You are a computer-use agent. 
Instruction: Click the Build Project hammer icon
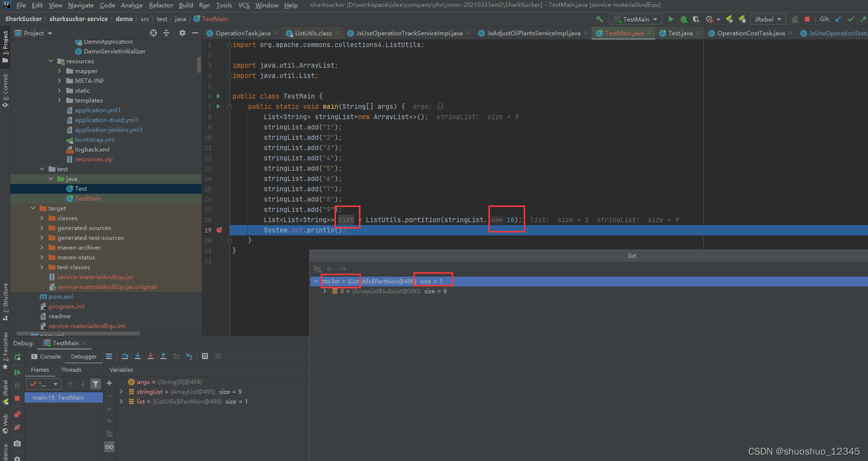pos(599,19)
